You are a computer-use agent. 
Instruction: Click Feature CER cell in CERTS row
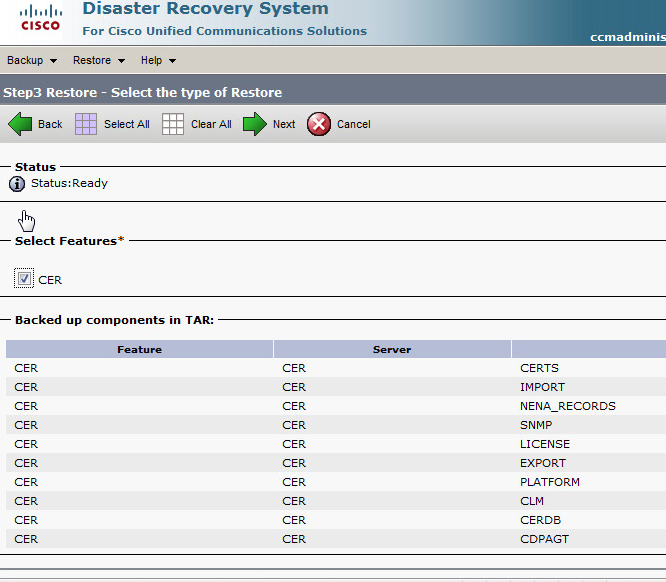[x=26, y=368]
